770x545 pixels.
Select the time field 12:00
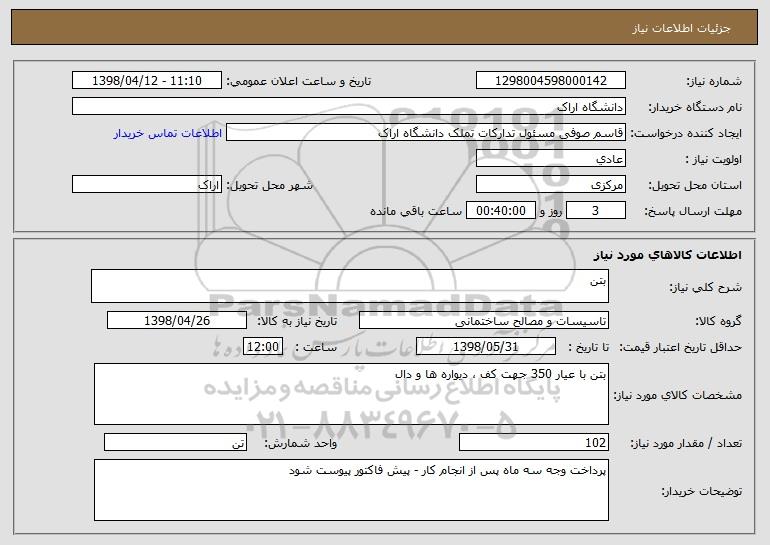(263, 347)
